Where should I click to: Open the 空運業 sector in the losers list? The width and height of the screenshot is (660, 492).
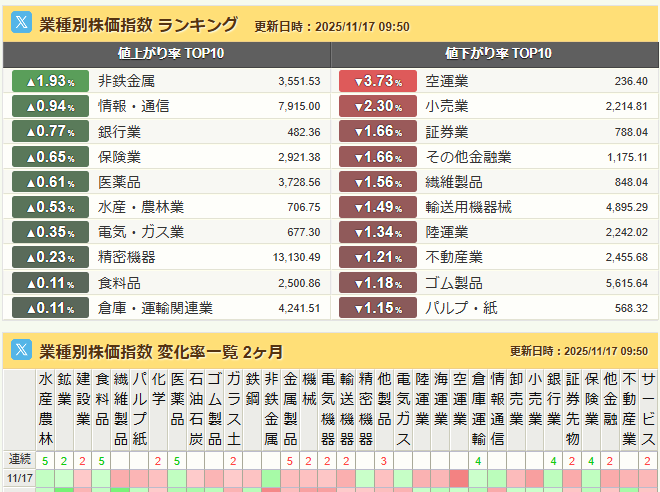447,81
